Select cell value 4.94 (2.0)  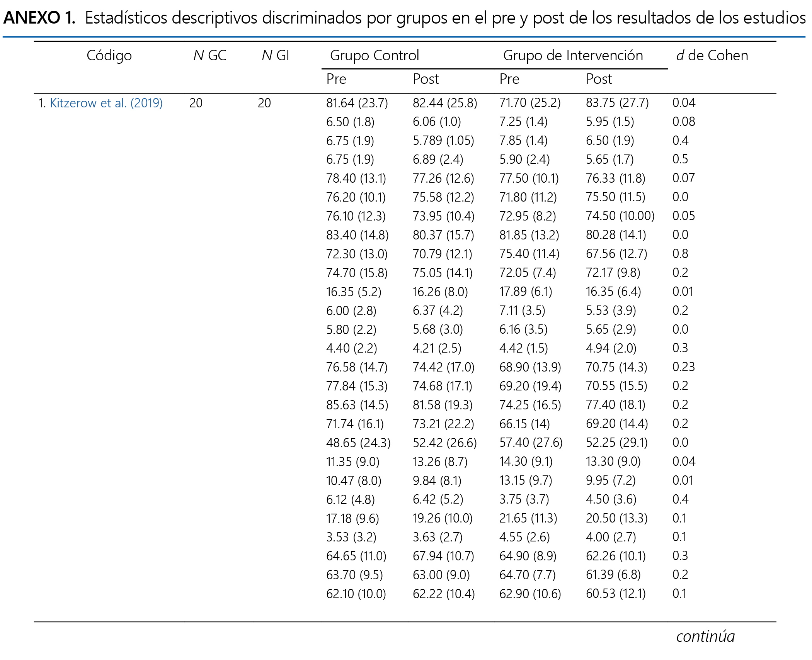(611, 349)
